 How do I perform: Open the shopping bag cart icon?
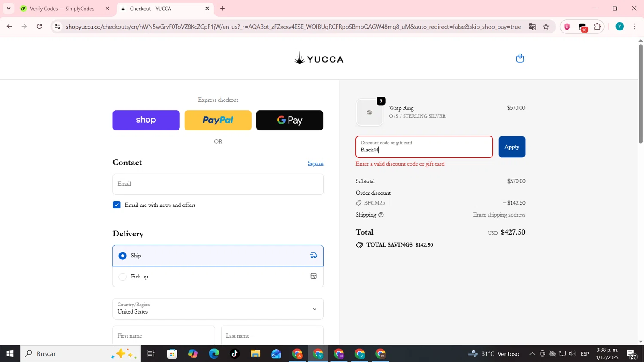pyautogui.click(x=520, y=58)
